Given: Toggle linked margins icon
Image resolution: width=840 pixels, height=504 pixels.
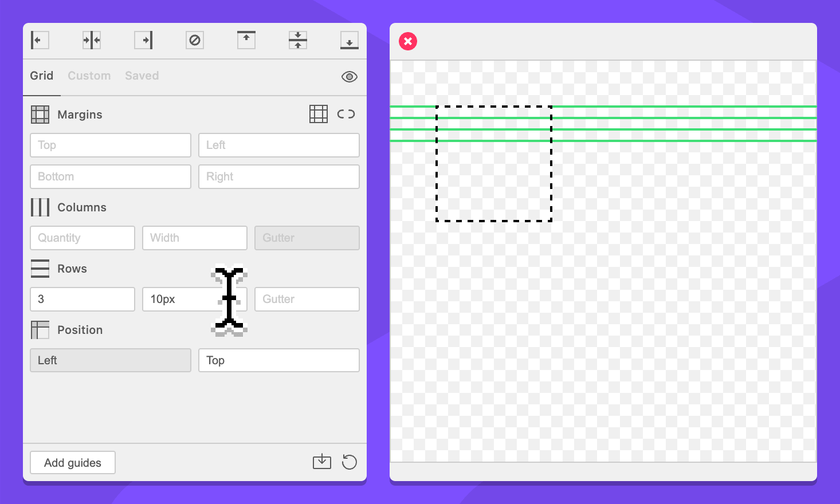Looking at the screenshot, I should [346, 114].
